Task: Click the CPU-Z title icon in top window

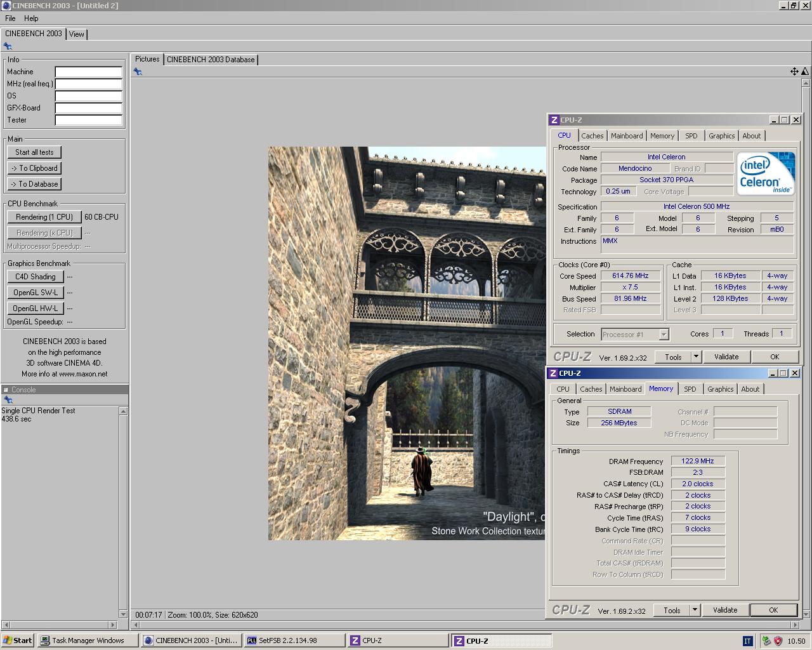Action: click(554, 120)
